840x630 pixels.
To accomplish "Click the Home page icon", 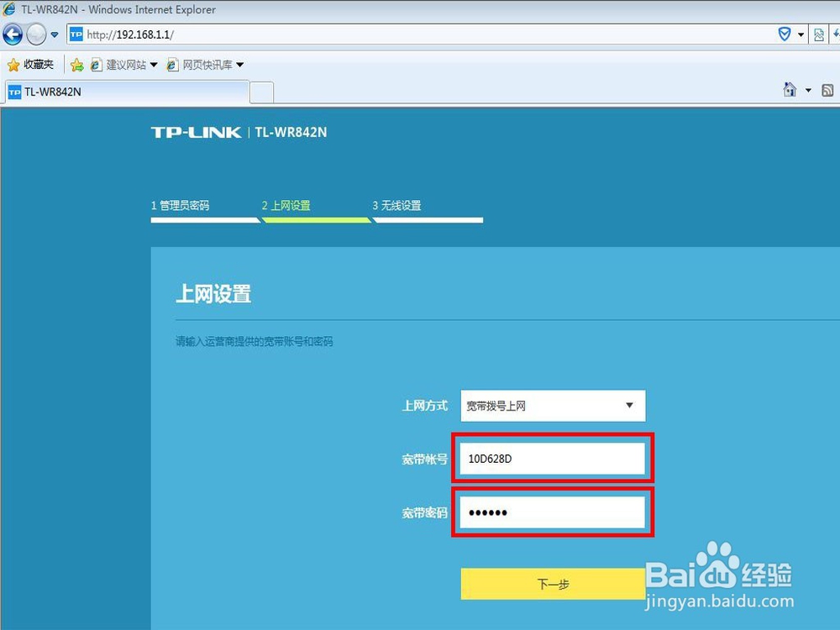I will 790,90.
